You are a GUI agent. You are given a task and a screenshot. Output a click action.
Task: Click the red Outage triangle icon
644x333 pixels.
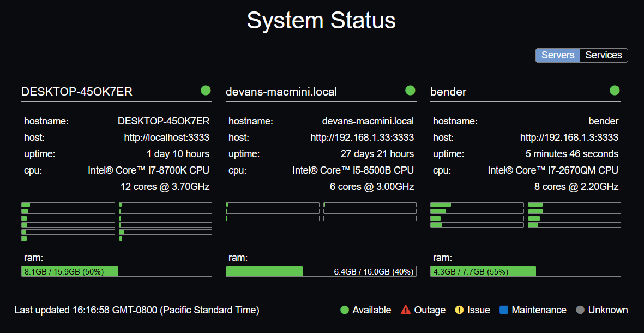pyautogui.click(x=406, y=310)
